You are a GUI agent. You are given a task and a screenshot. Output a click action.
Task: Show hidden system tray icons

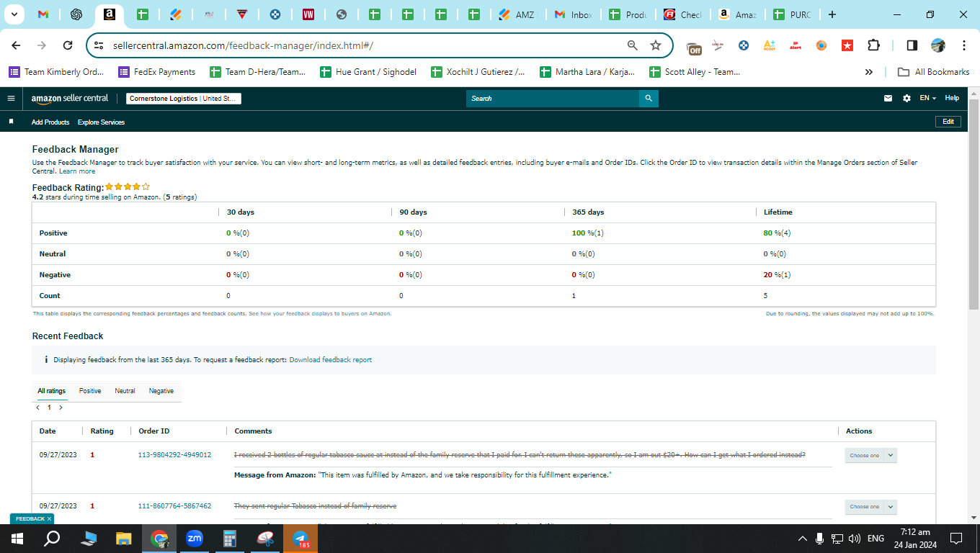tap(802, 539)
